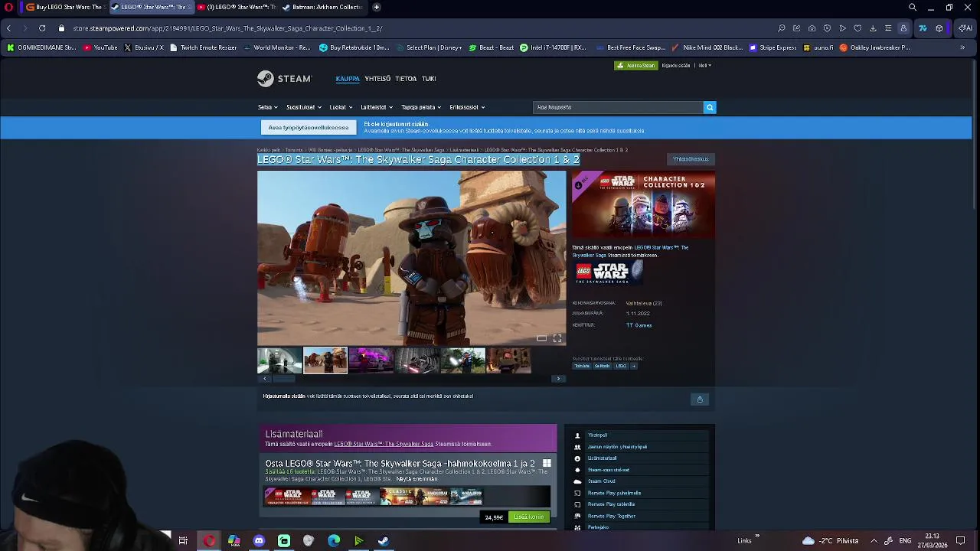Viewport: 980px width, 551px height.
Task: Open the Twitch Emote Resizer bookmark
Action: [204, 47]
